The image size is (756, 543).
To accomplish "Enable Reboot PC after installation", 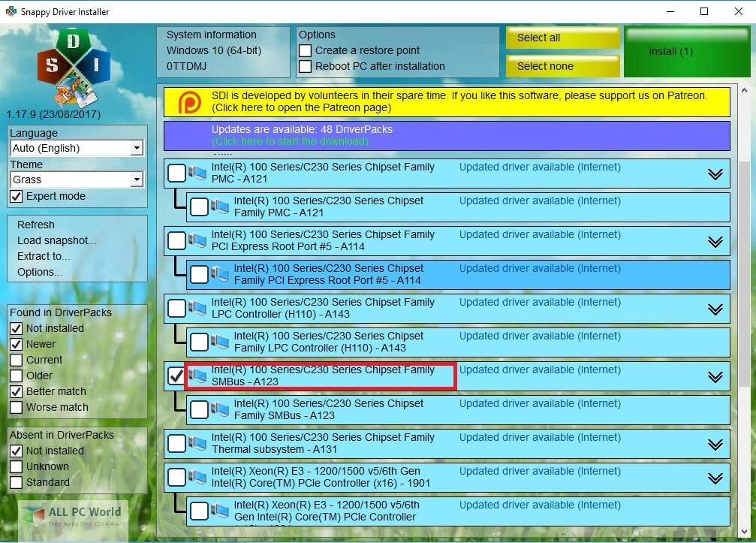I will tap(306, 67).
